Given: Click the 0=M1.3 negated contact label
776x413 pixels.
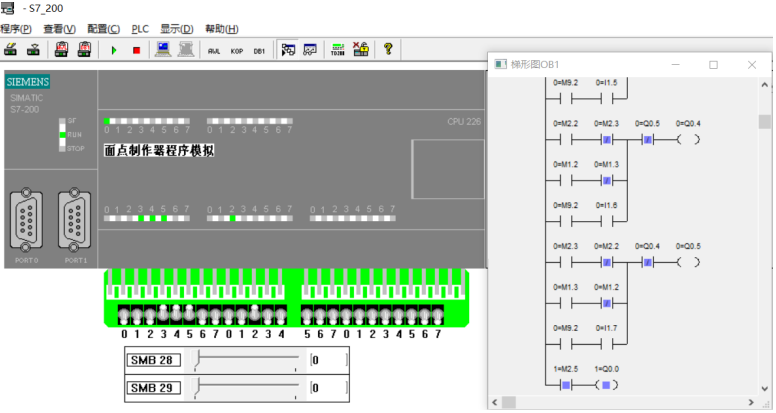Looking at the screenshot, I should coord(606,165).
